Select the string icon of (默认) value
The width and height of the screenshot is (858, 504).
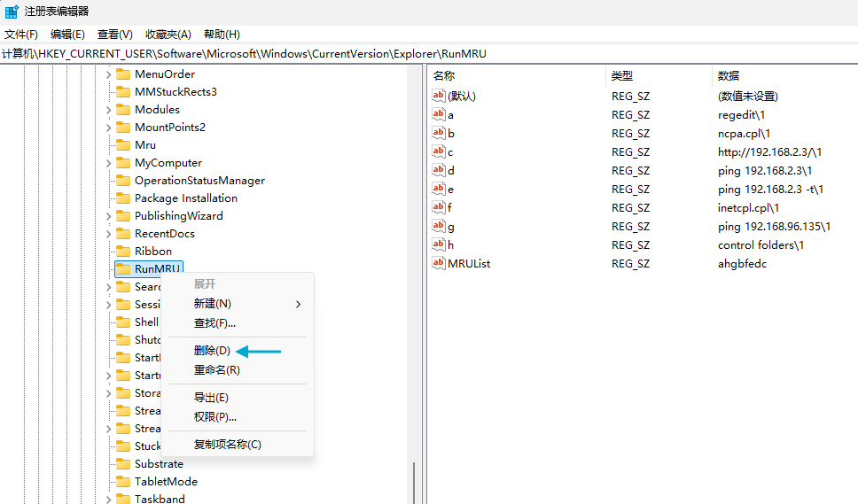point(438,96)
